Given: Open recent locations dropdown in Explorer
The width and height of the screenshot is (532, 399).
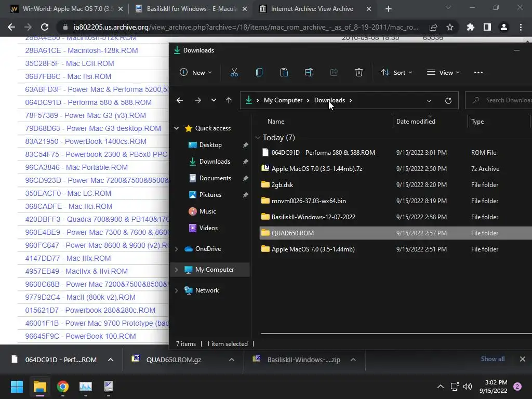Looking at the screenshot, I should point(214,100).
